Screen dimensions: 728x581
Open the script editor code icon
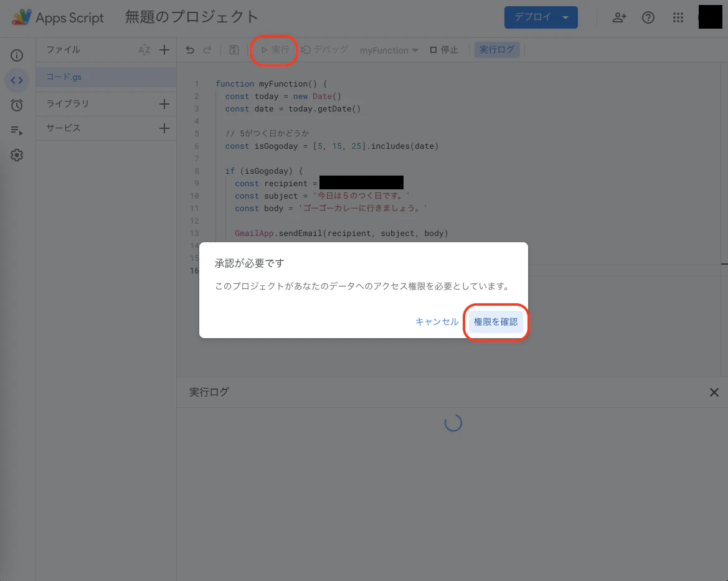(x=17, y=80)
